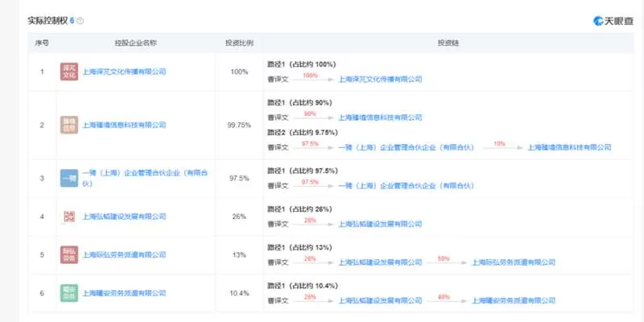Click the red 文化 company logo in row 1
The height and width of the screenshot is (322, 644).
click(x=69, y=72)
